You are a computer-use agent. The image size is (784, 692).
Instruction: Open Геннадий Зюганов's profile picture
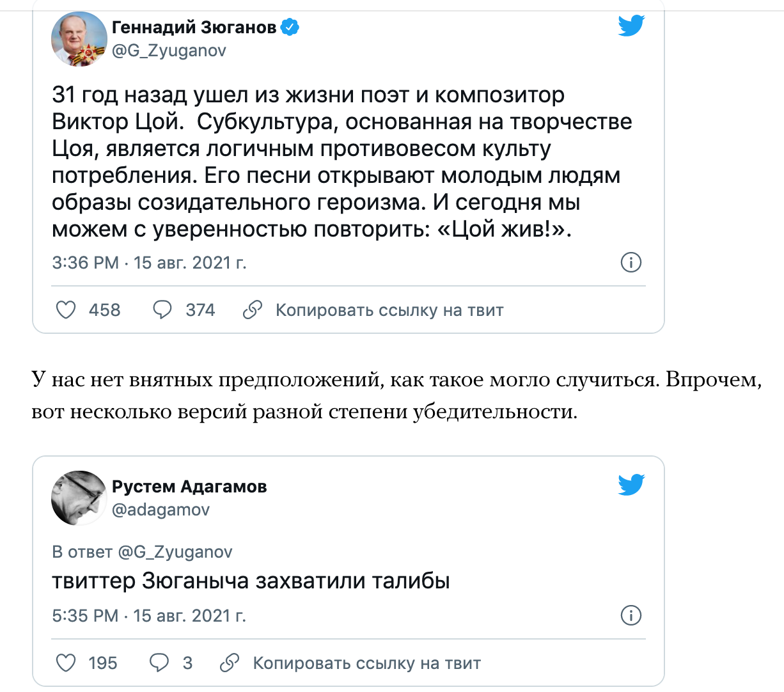coord(79,39)
